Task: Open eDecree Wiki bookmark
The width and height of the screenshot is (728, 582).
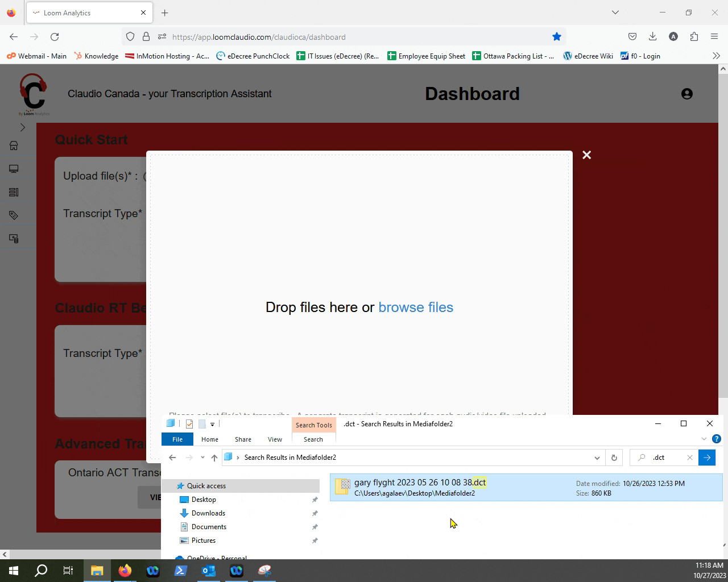Action: pos(588,56)
